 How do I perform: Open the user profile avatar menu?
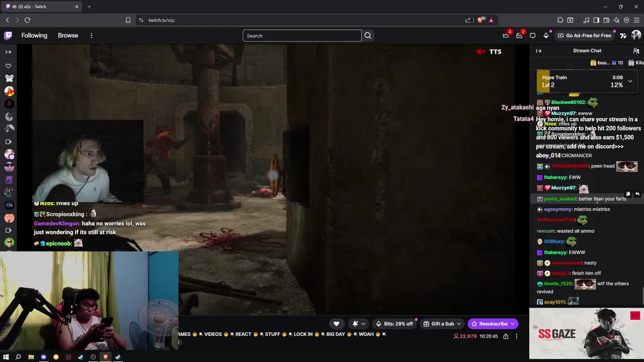[x=636, y=35]
